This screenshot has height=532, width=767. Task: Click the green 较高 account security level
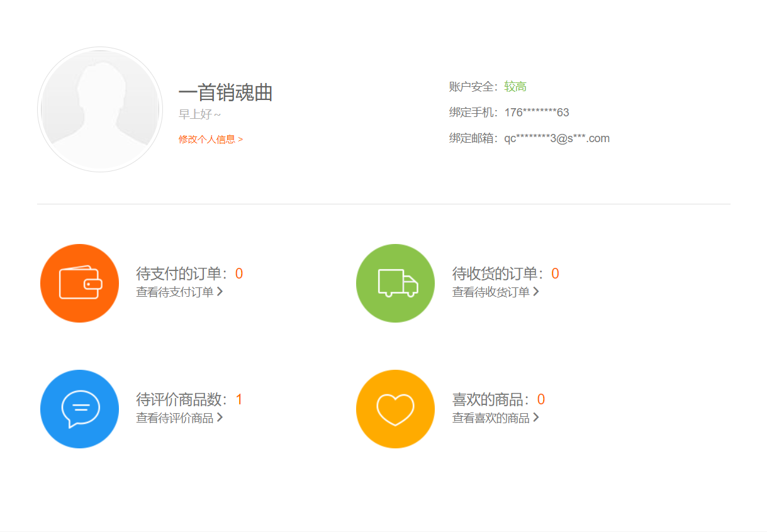pos(515,87)
